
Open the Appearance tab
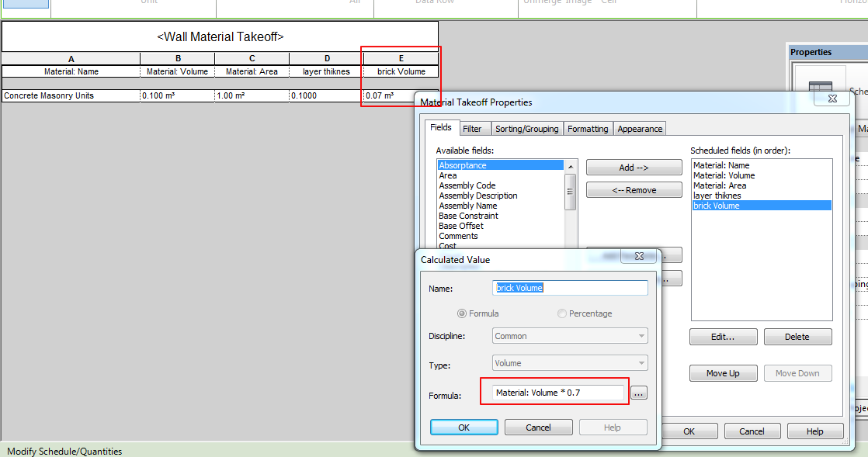click(x=640, y=129)
